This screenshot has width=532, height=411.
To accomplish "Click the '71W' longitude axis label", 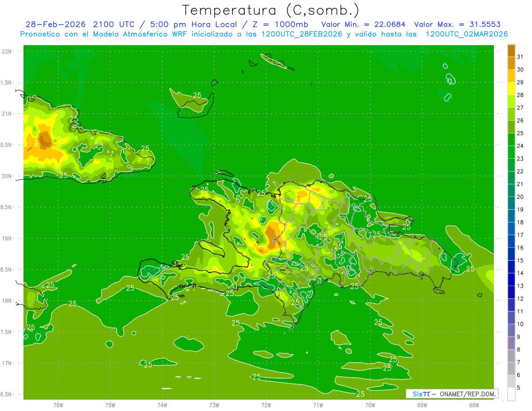I will click(318, 405).
